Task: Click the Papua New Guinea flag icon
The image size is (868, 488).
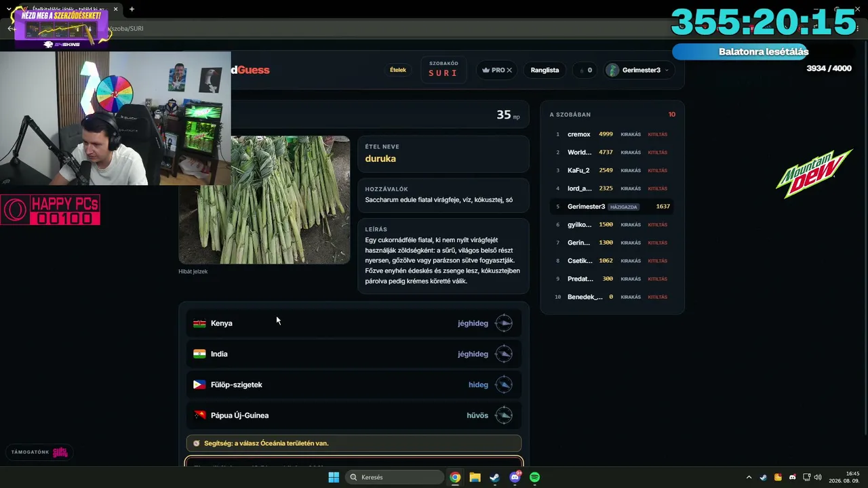Action: coord(199,415)
